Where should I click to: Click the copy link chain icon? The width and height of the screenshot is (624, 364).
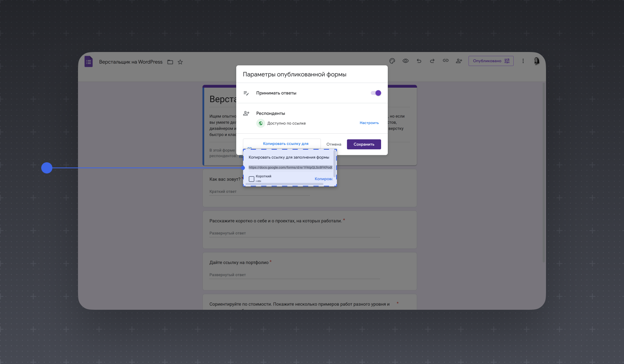446,61
